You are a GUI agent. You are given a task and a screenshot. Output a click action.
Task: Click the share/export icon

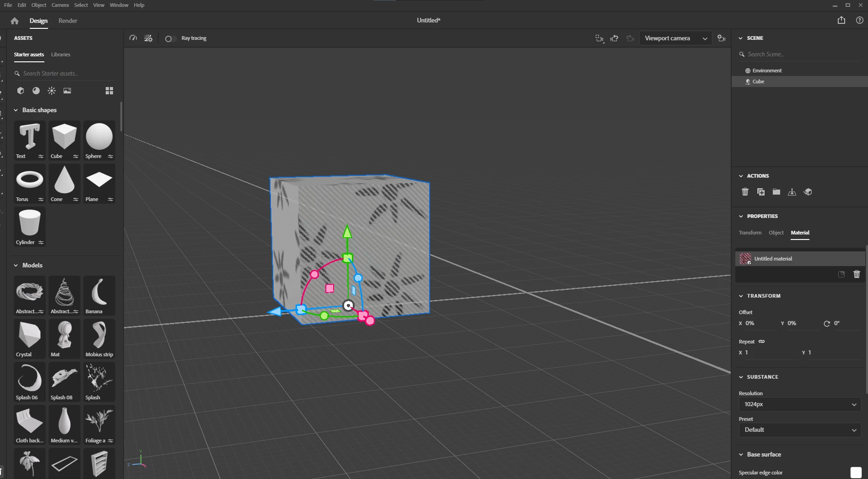(841, 20)
